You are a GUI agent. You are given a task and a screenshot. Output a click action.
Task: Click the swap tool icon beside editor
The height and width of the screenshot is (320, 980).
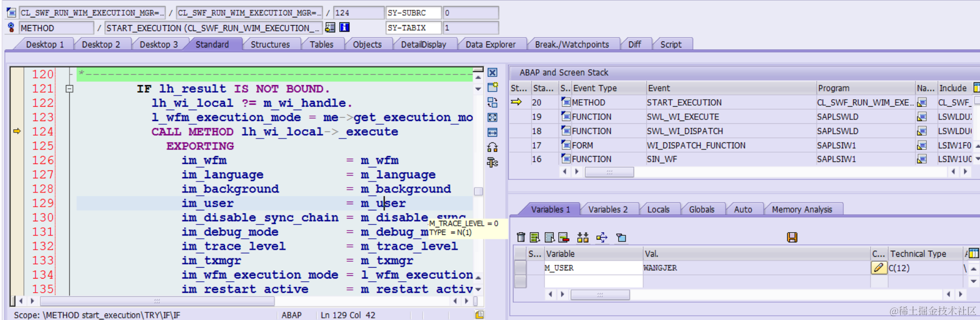point(492,102)
